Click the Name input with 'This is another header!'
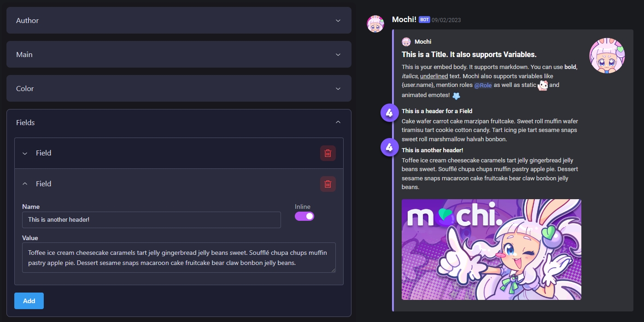The image size is (644, 322). (152, 220)
